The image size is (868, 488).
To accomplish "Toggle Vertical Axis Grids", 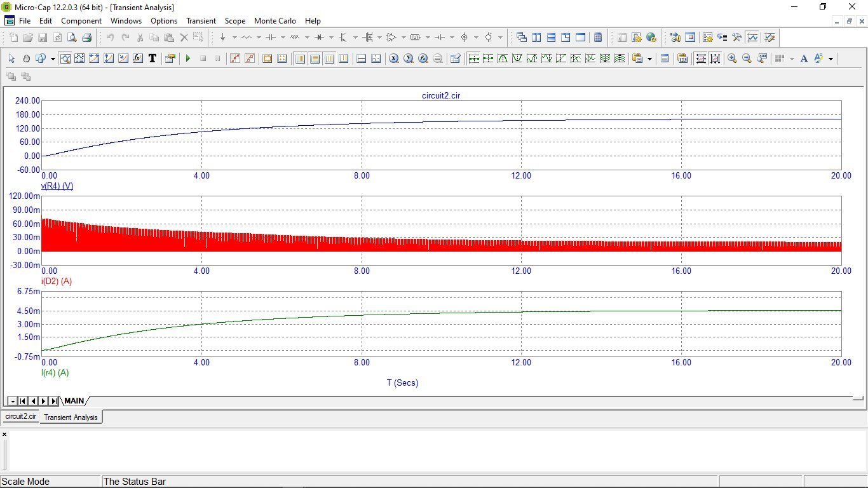I will (315, 58).
